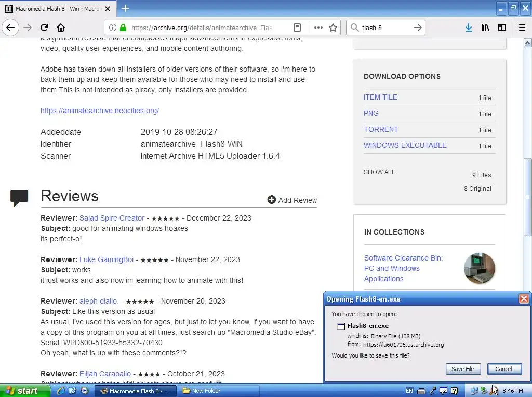The image size is (532, 397).
Task: Launch Windows Media Player from quick launch
Action: click(x=85, y=391)
